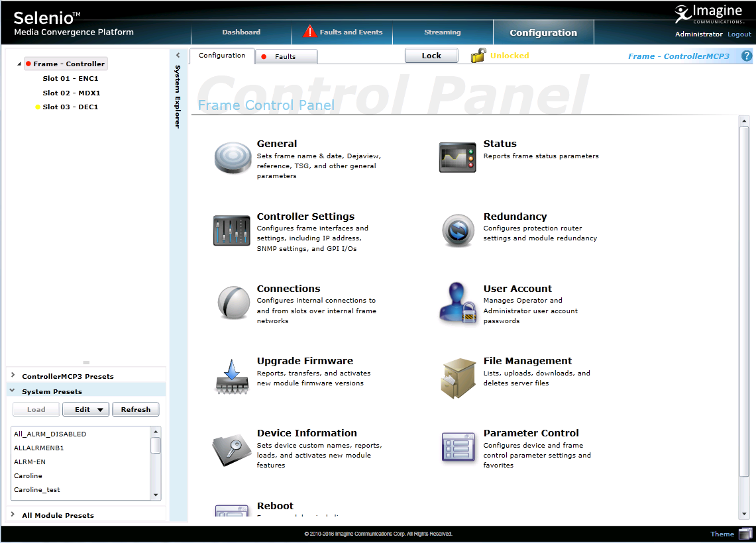The image size is (756, 543).
Task: Click the Theme link
Action: tap(722, 534)
